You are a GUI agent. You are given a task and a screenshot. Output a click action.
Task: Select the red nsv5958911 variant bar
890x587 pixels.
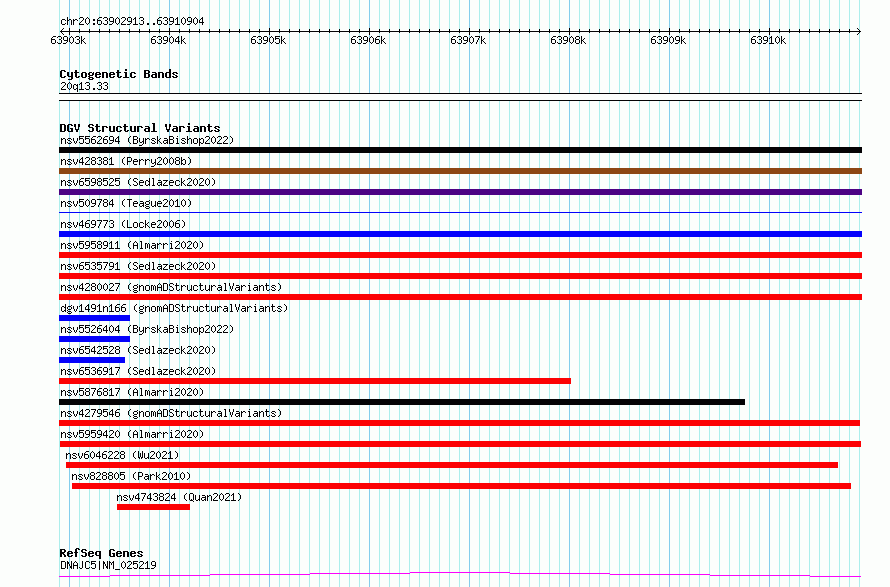[x=460, y=255]
